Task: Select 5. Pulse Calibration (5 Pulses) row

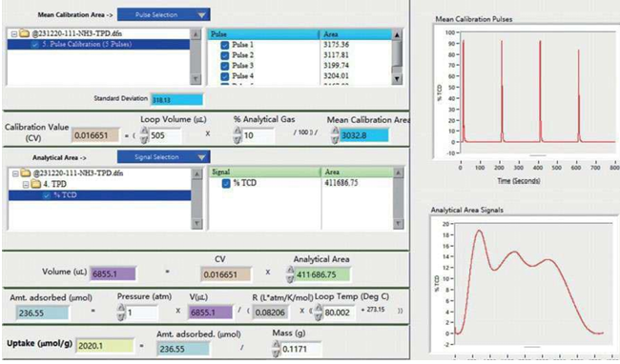Action: [x=98, y=44]
